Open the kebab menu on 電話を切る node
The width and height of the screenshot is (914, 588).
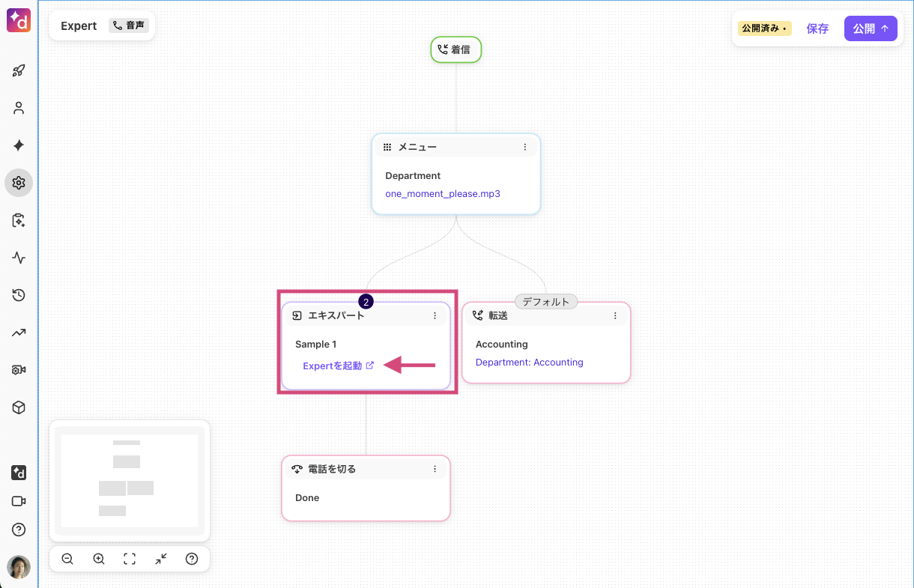click(435, 468)
